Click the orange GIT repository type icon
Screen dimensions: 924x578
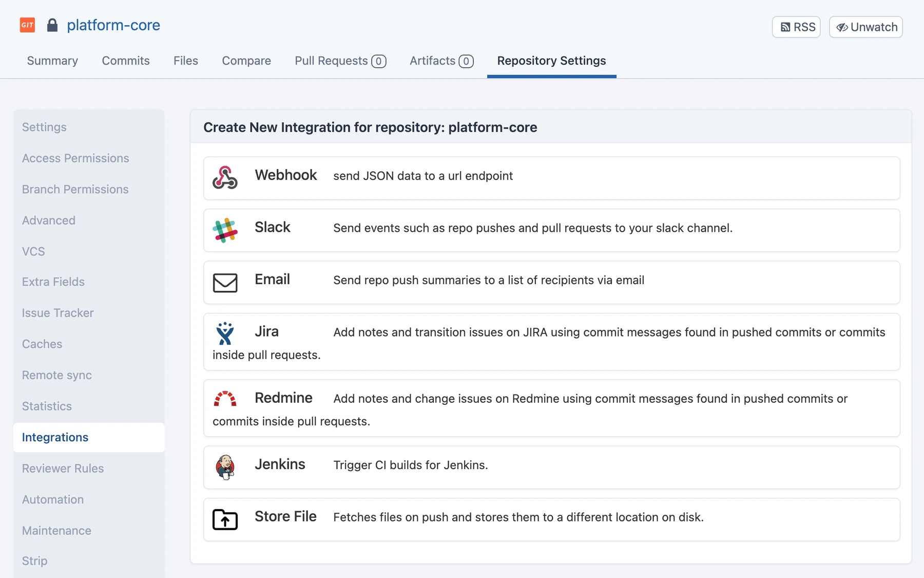27,25
